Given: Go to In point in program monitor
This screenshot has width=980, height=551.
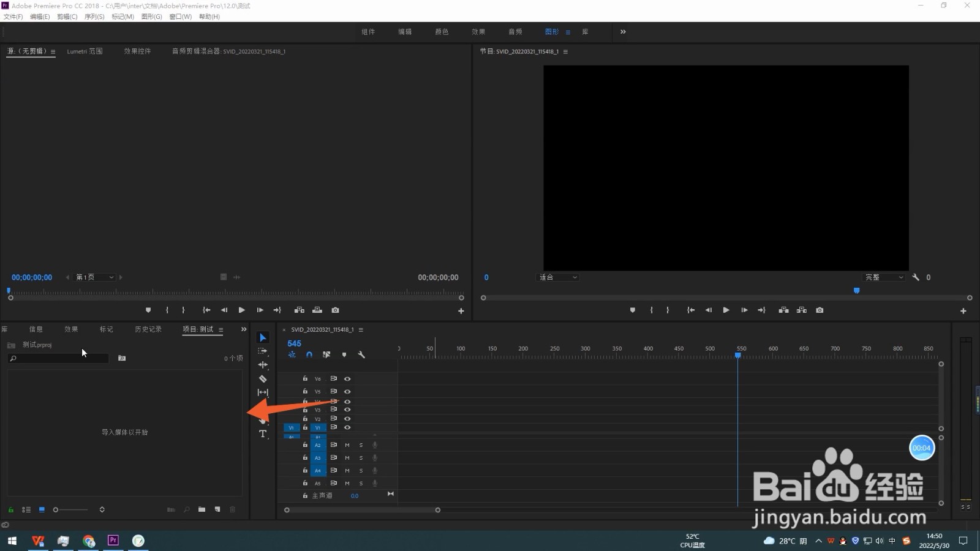Looking at the screenshot, I should click(690, 310).
